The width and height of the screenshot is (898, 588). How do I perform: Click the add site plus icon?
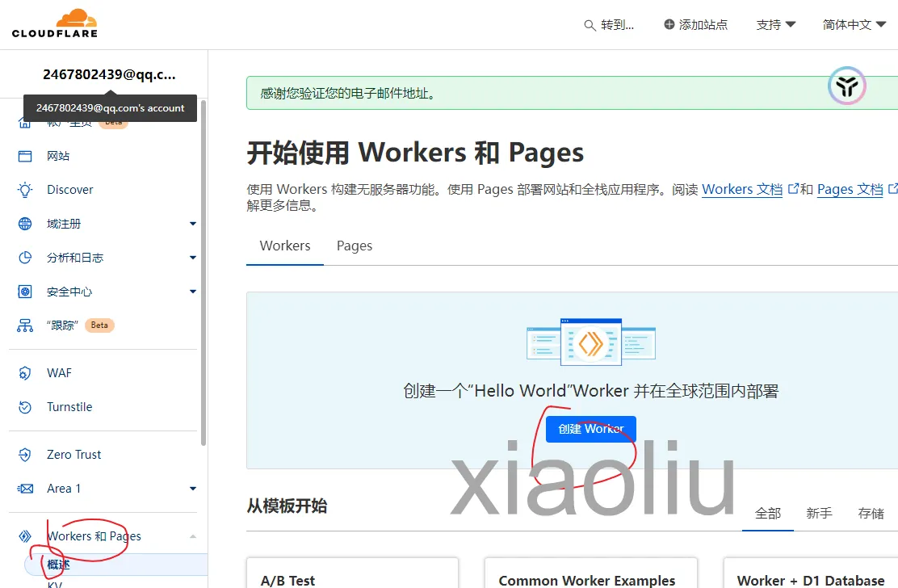click(669, 24)
